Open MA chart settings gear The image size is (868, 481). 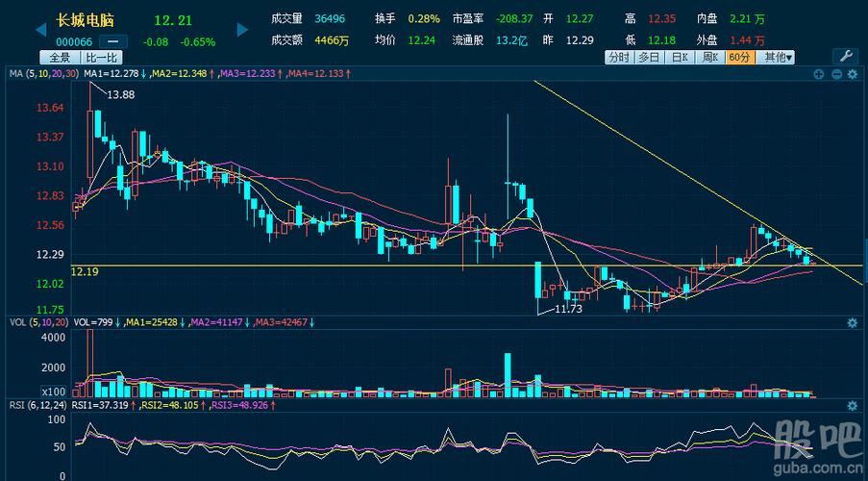(853, 74)
